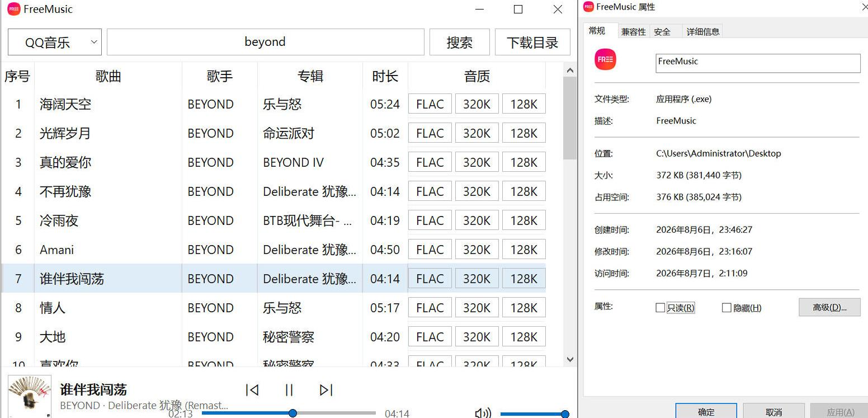Select the song 光辉岁月 in the list
Viewport: 868px width, 418px height.
pos(65,133)
